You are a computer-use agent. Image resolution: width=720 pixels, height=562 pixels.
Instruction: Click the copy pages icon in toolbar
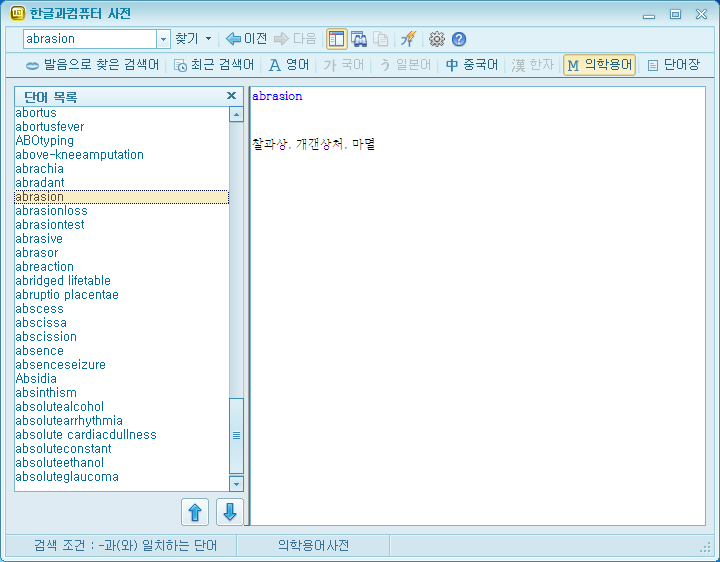pyautogui.click(x=381, y=39)
